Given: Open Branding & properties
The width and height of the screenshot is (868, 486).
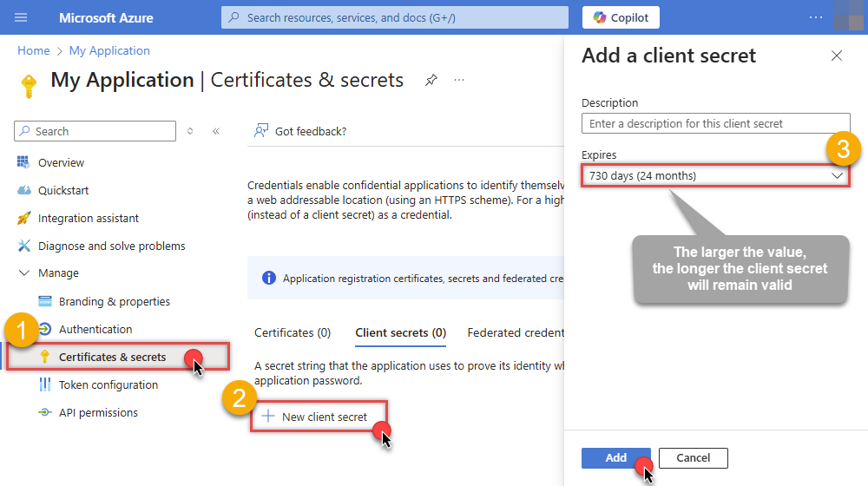Looking at the screenshot, I should tap(114, 302).
